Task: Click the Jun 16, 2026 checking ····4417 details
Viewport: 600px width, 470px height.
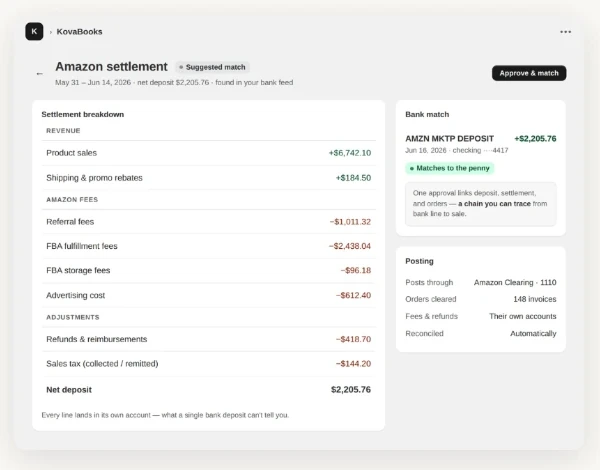Action: click(457, 150)
